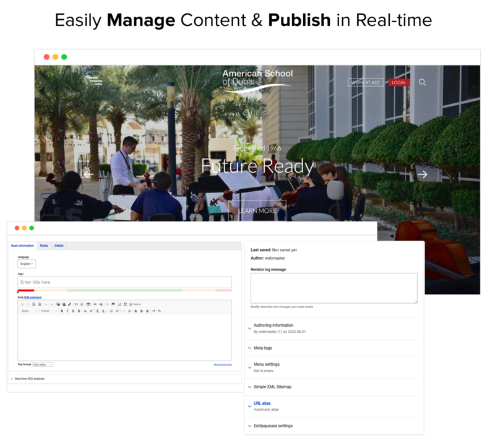
Task: Click green maximize dot on website window
Action: tap(64, 57)
